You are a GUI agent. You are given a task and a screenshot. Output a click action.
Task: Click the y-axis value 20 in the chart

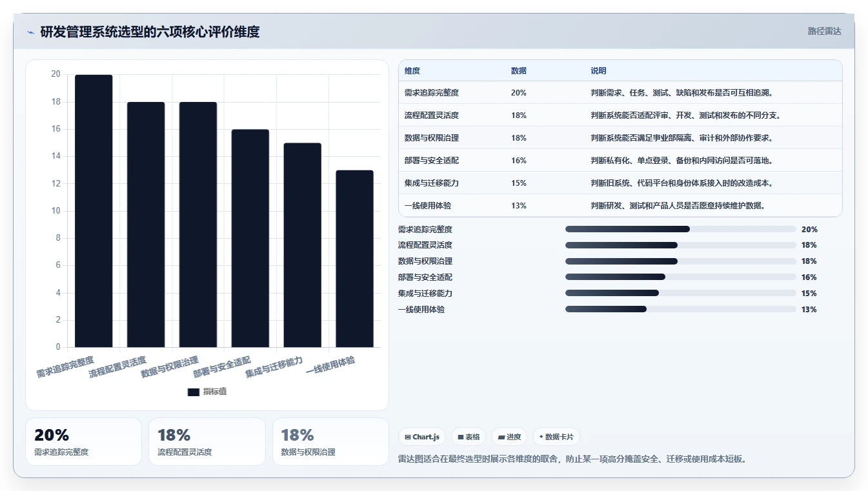(x=56, y=74)
